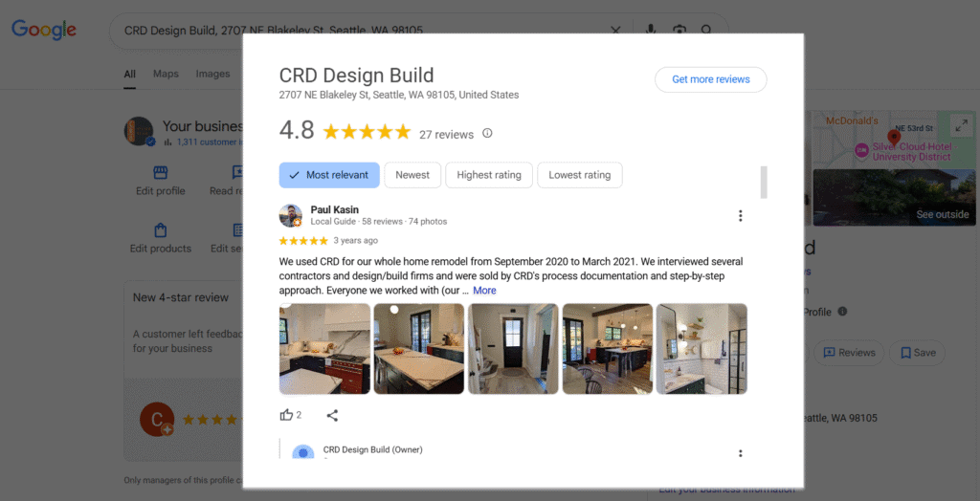The width and height of the screenshot is (980, 501).
Task: Click the Edit profile storefront icon
Action: pyautogui.click(x=161, y=172)
